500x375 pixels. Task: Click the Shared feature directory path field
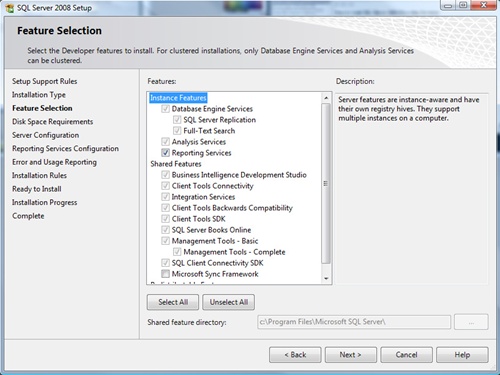click(354, 322)
